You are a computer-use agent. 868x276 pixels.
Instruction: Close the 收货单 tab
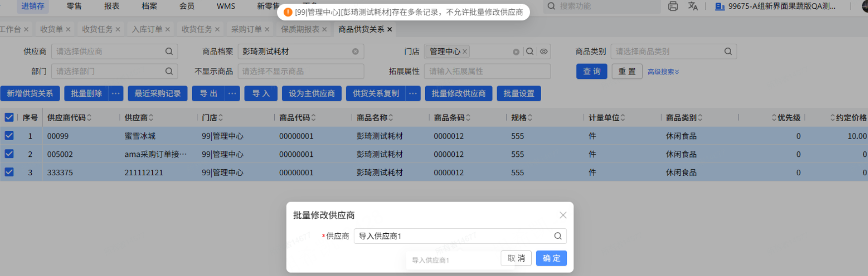68,29
